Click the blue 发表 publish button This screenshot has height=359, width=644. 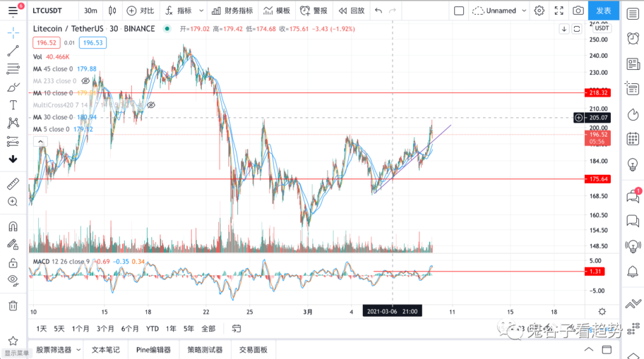(604, 11)
